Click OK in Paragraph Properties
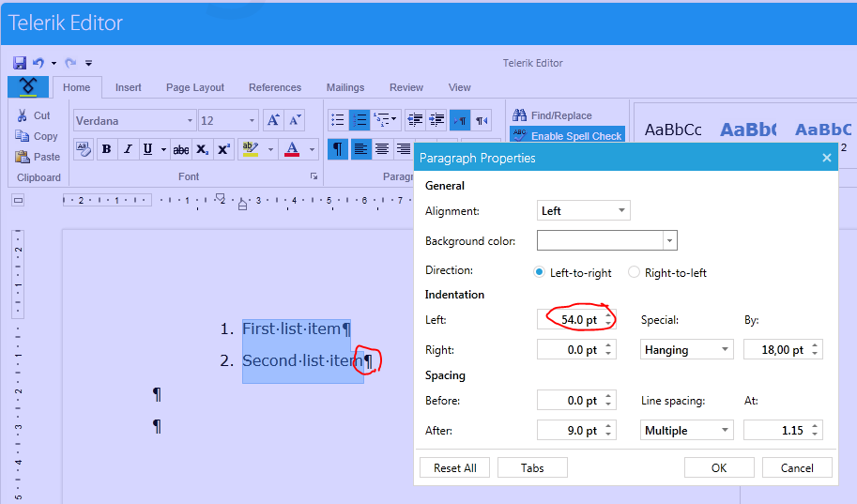 [719, 468]
